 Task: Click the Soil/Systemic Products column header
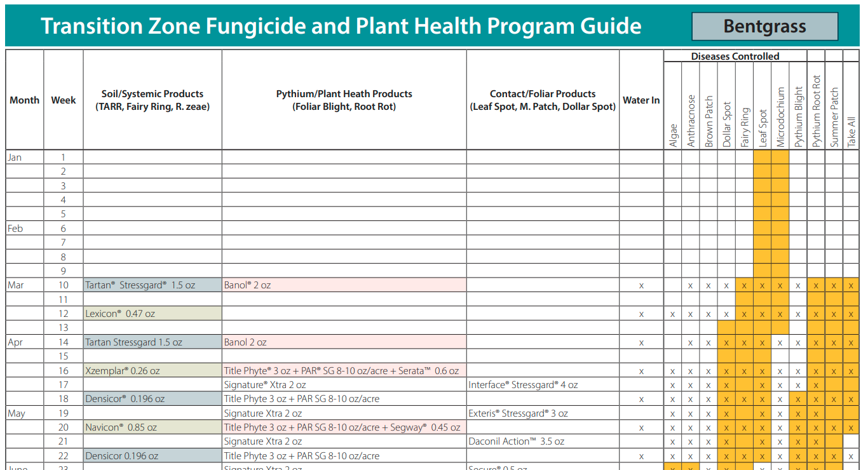click(x=153, y=100)
